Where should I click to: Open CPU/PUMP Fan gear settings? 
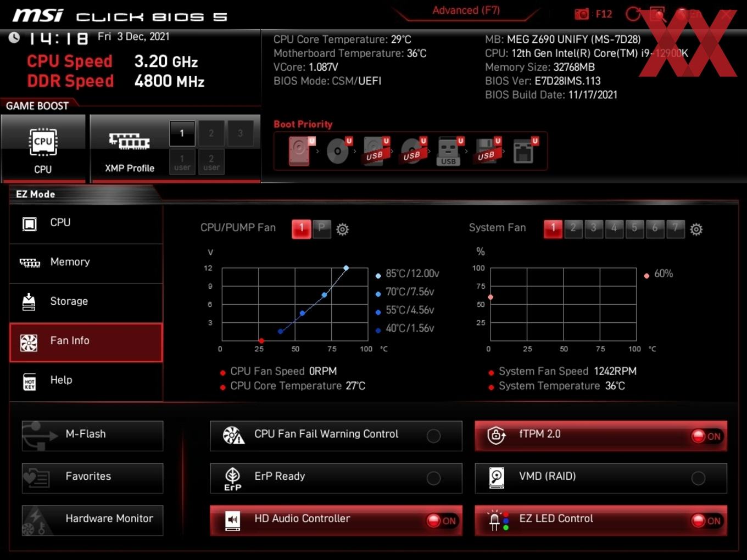coord(342,229)
